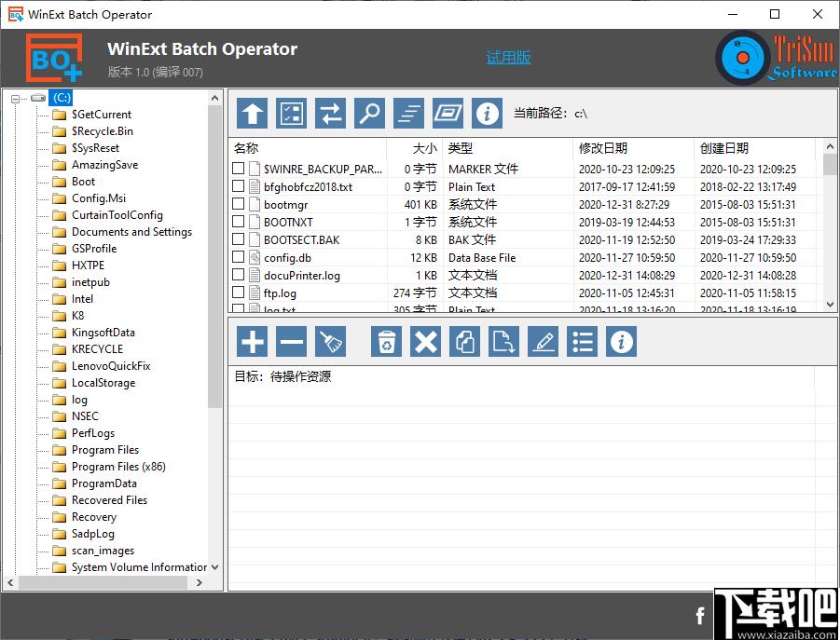Click the config.db file name

point(287,258)
